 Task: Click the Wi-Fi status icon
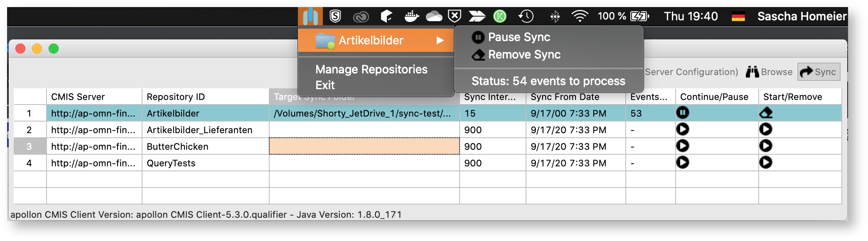point(579,17)
